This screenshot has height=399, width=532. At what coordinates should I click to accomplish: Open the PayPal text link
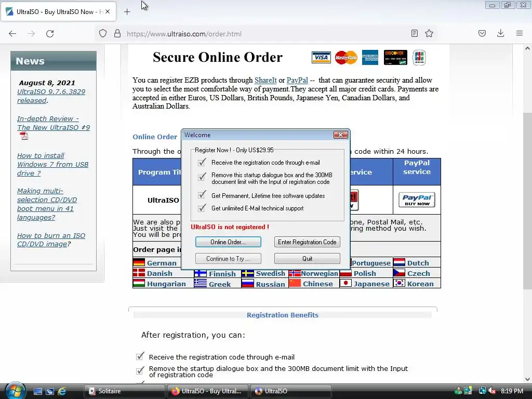297,80
